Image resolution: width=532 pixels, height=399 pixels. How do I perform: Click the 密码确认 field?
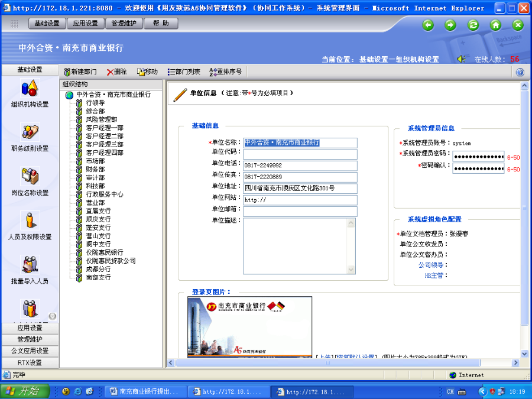(x=478, y=168)
